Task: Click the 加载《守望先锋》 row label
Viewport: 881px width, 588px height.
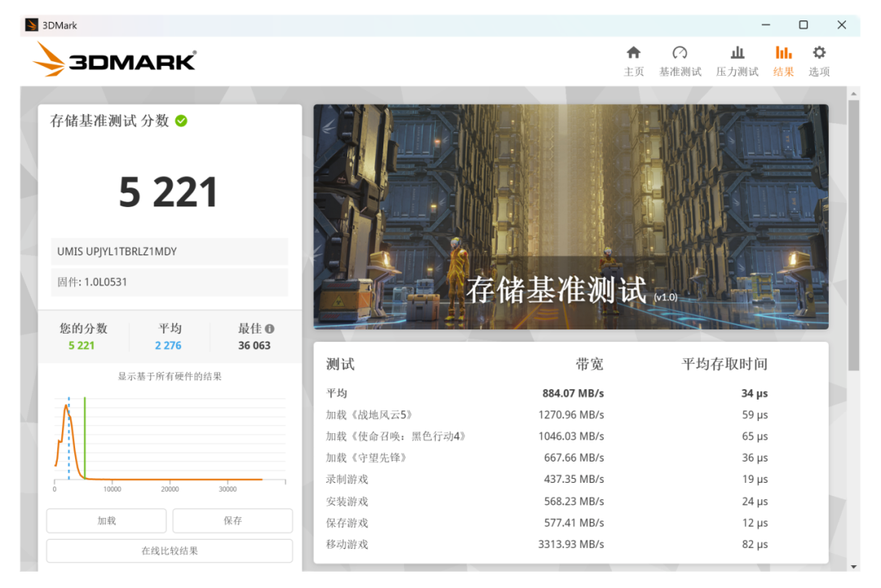Action: [367, 458]
